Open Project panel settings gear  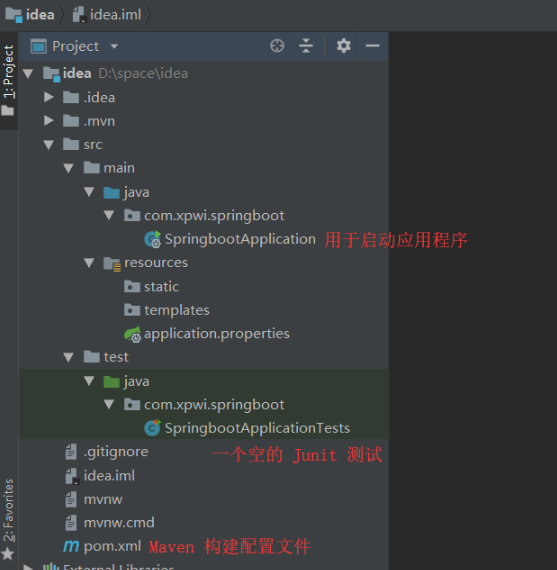(343, 46)
